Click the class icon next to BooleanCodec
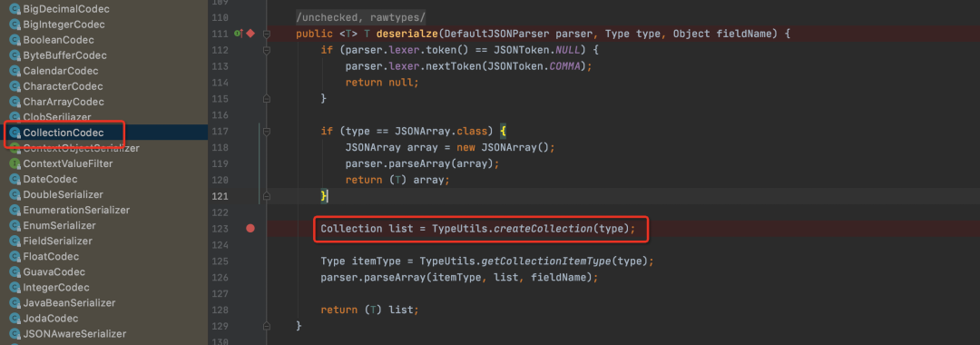980x345 pixels. click(15, 40)
